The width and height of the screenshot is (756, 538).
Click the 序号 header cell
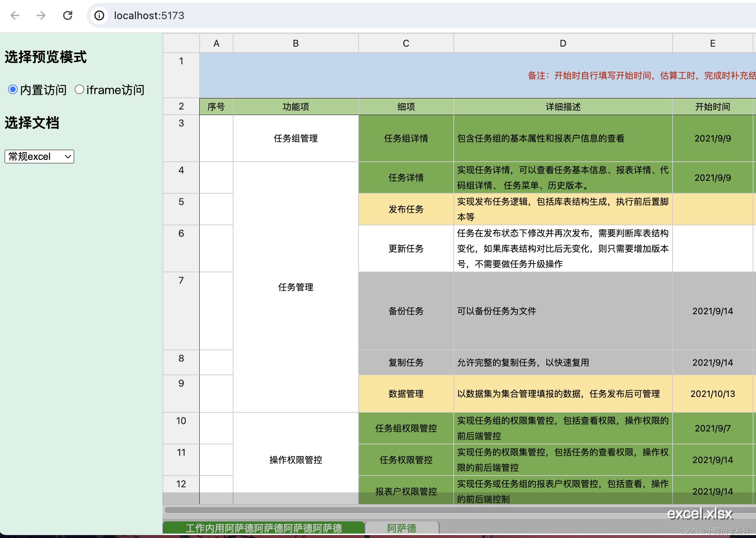click(216, 107)
